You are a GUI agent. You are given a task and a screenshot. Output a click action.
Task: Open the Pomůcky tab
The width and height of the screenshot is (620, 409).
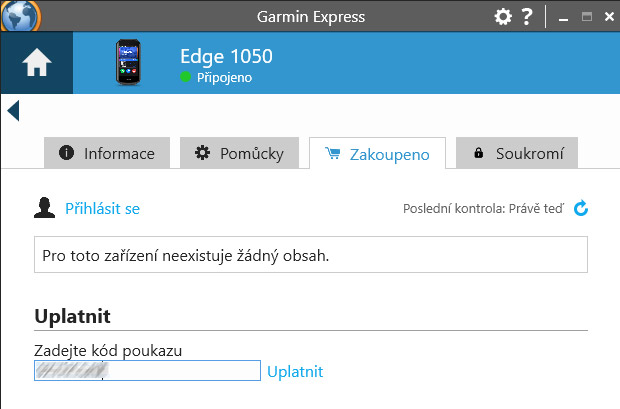239,153
